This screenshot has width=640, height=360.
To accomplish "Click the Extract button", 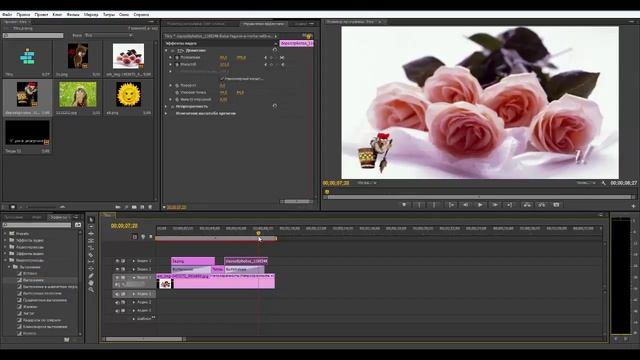I will click(x=542, y=205).
